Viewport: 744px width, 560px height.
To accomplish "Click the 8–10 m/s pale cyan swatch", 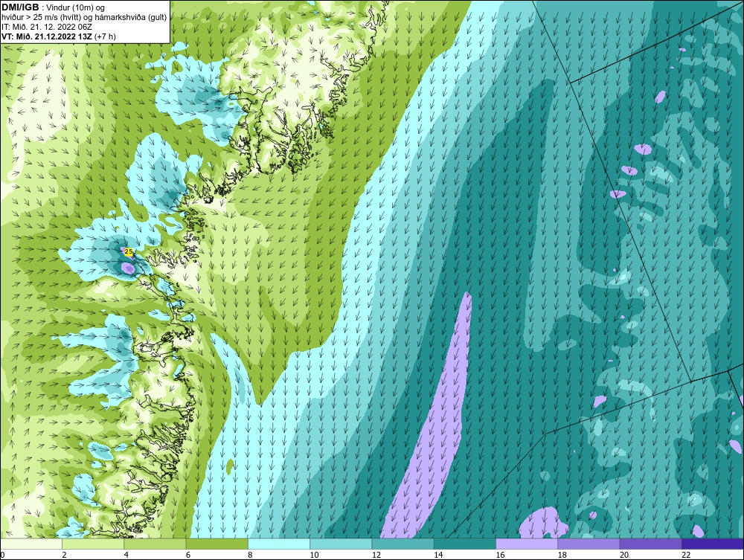I will tap(279, 544).
